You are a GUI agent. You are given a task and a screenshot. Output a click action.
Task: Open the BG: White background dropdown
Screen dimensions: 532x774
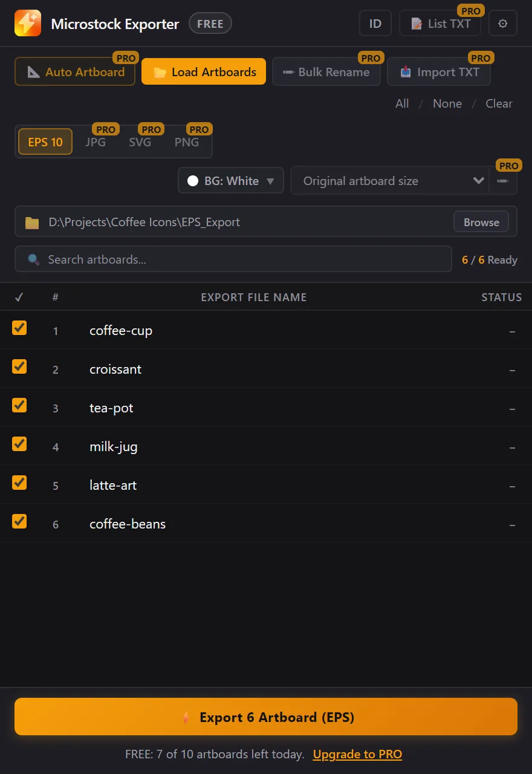231,181
